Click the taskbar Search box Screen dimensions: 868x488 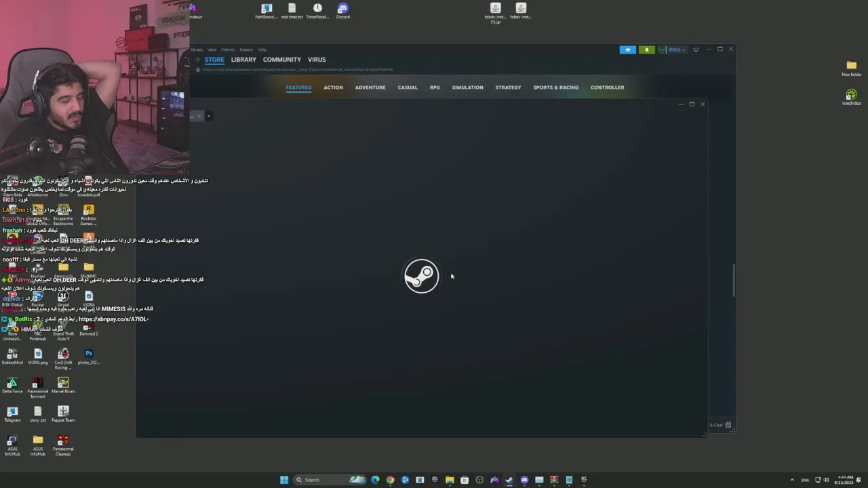point(330,480)
